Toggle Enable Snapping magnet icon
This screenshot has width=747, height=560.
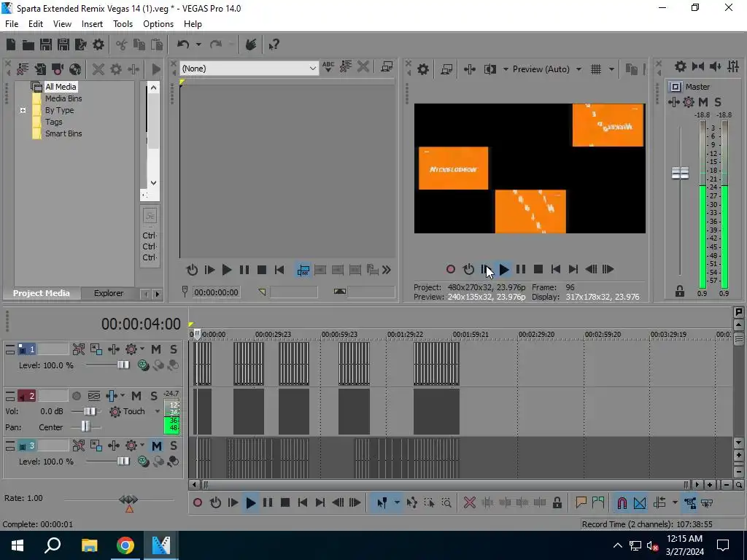pyautogui.click(x=622, y=503)
